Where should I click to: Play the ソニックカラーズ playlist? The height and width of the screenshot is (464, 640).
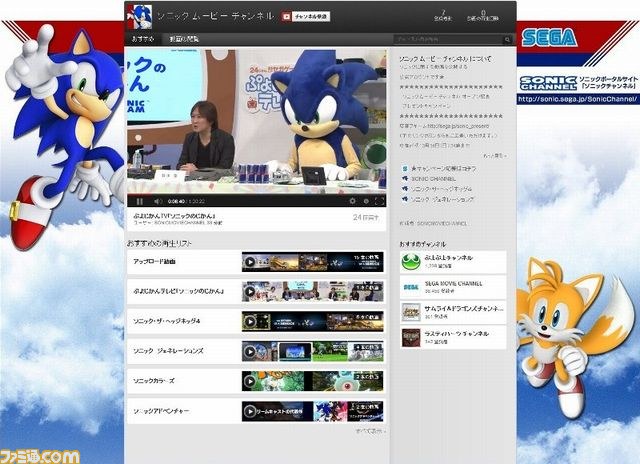click(x=250, y=381)
